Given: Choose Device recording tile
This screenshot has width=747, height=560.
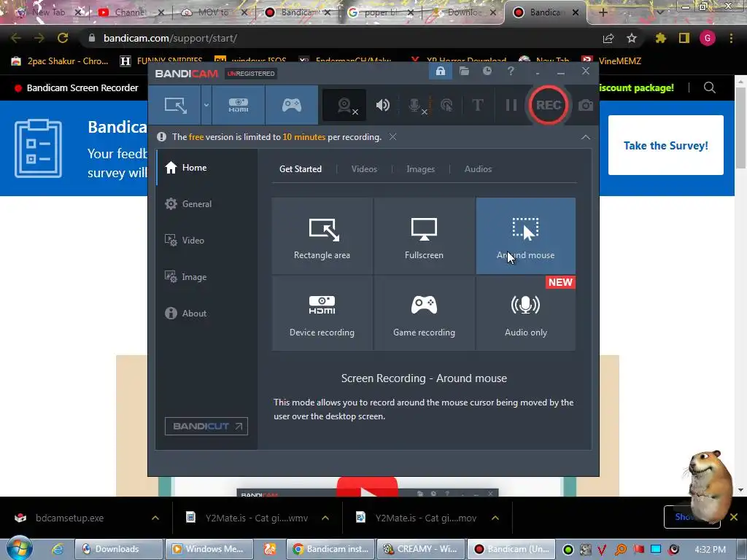Looking at the screenshot, I should 322,314.
